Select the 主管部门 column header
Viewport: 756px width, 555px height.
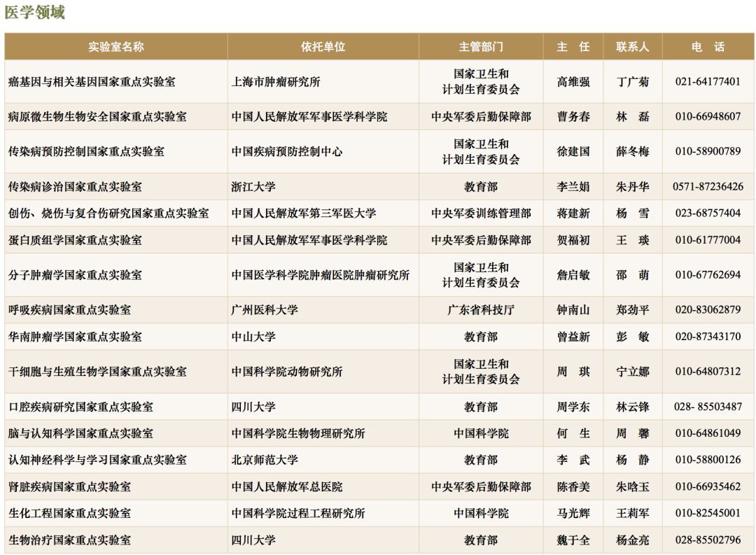pyautogui.click(x=480, y=47)
